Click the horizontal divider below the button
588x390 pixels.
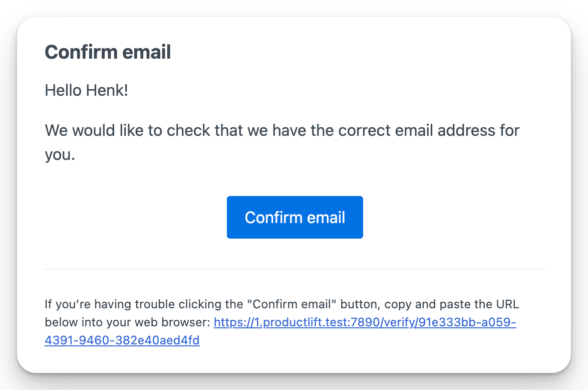click(x=295, y=269)
